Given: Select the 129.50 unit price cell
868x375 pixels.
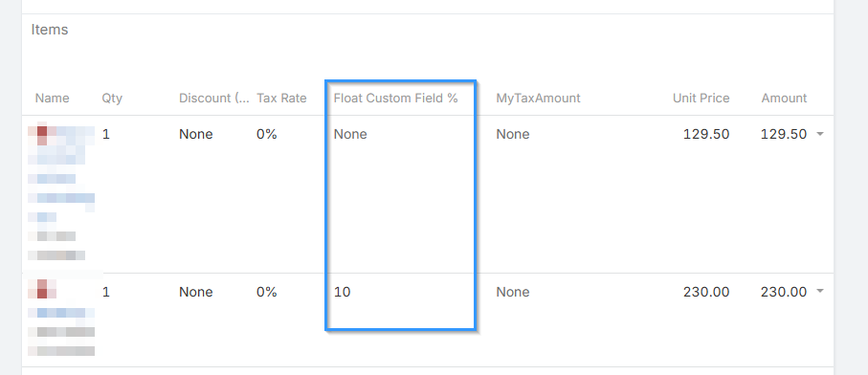Looking at the screenshot, I should point(706,134).
